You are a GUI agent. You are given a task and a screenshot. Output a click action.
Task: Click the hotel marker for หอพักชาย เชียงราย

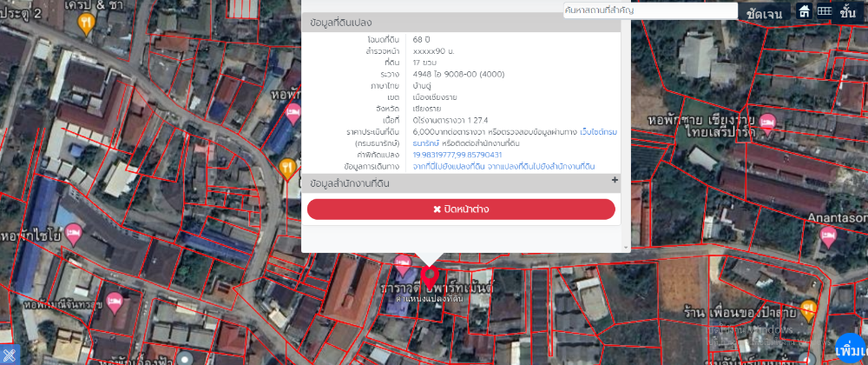[x=767, y=121]
